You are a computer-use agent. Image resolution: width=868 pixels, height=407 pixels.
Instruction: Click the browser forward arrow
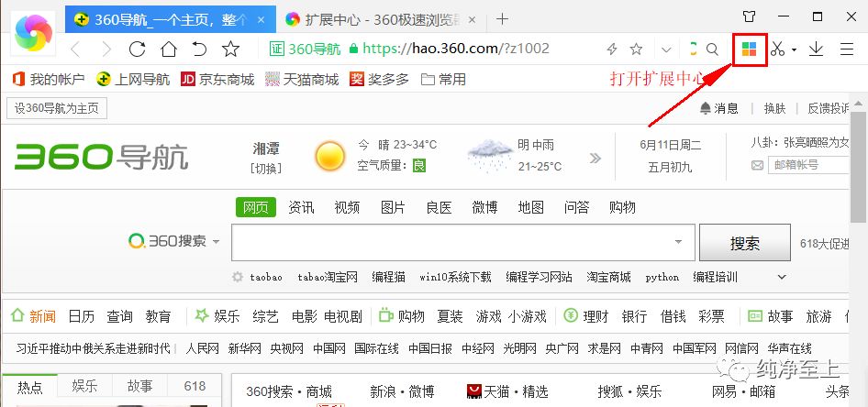[106, 49]
